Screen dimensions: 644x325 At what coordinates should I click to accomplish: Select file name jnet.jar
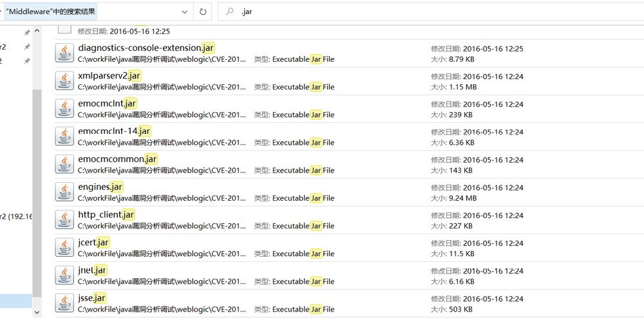[x=93, y=270]
